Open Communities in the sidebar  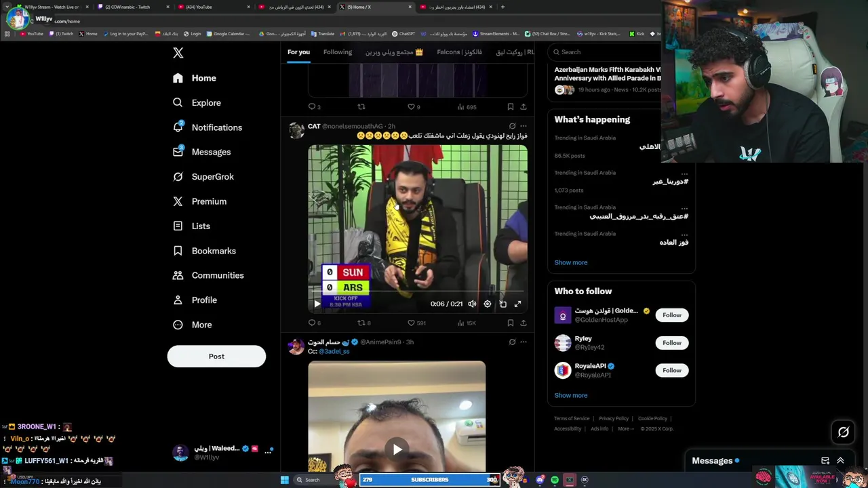[x=208, y=275]
